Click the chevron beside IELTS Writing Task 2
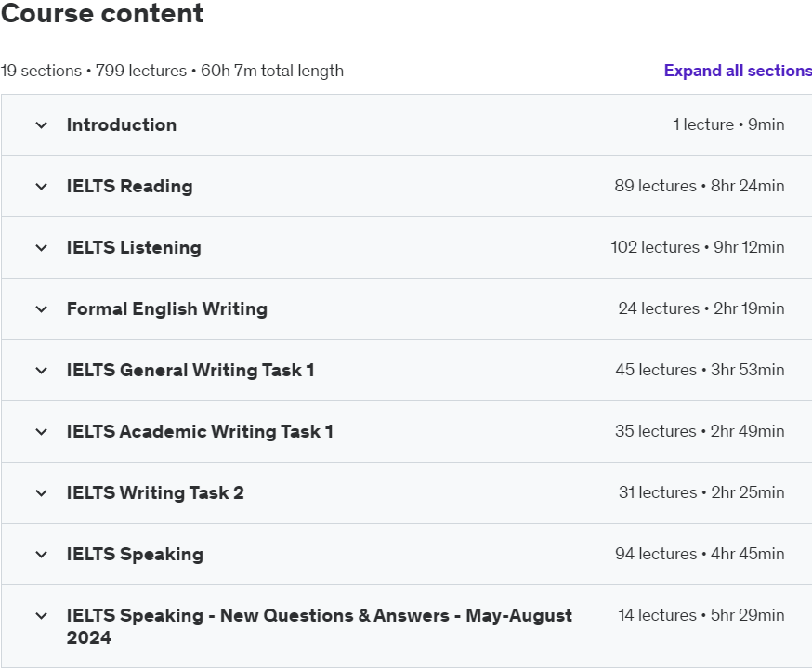812x668 pixels. 41,493
